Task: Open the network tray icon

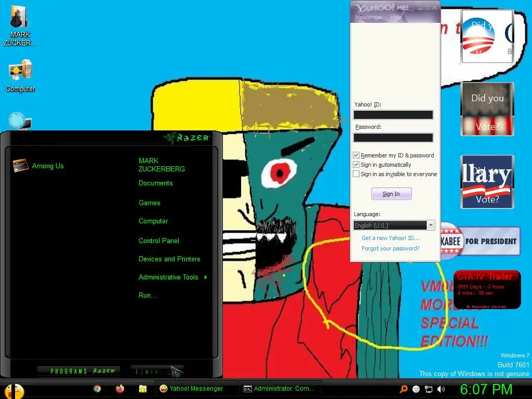Action: (x=429, y=389)
